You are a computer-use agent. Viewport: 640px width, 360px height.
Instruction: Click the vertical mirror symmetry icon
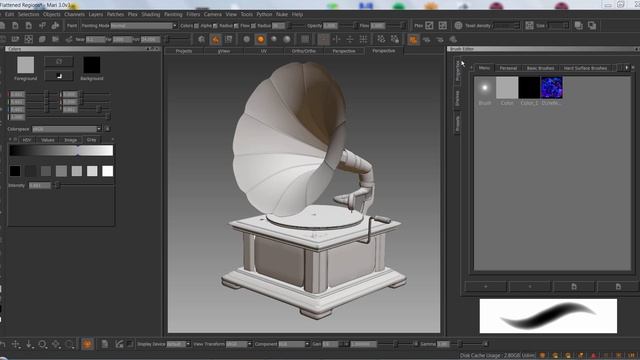click(x=336, y=39)
